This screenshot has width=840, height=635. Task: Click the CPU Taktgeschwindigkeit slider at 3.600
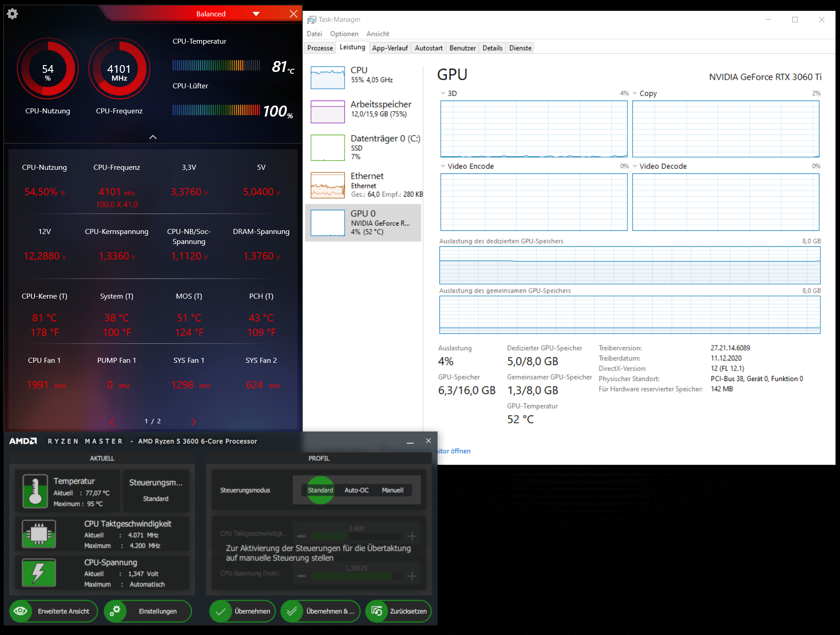(x=356, y=536)
